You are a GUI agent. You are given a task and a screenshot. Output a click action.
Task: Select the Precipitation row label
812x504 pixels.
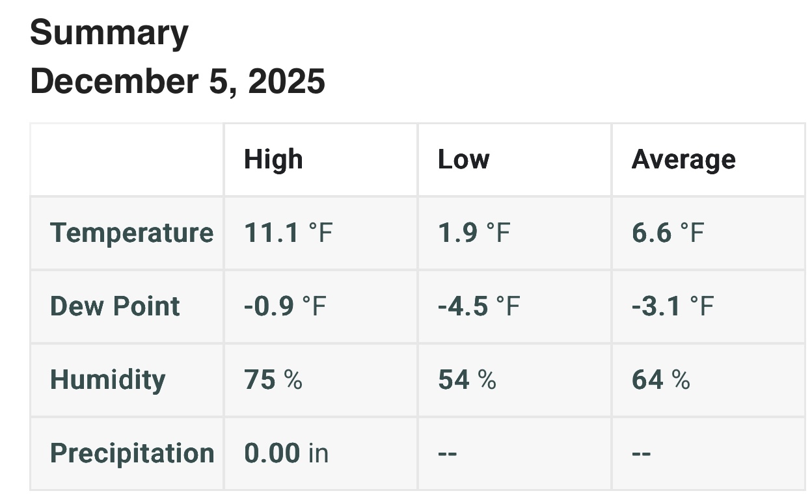click(x=132, y=453)
